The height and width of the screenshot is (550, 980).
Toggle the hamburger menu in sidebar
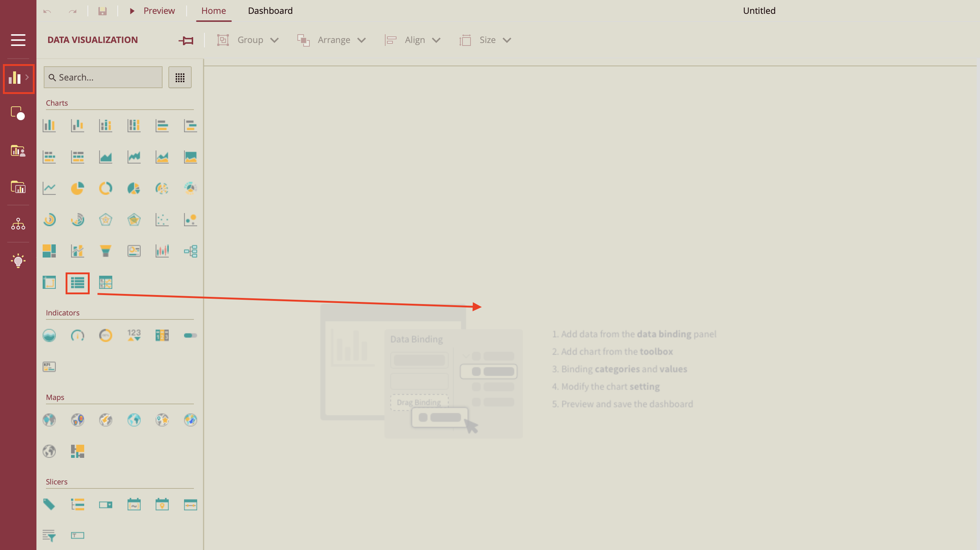[18, 40]
